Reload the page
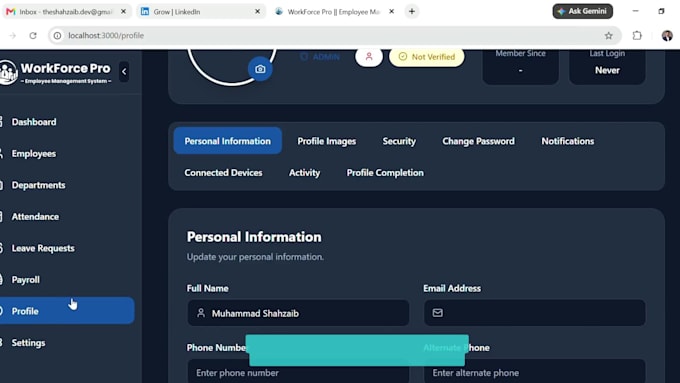680x383 pixels. pos(33,36)
